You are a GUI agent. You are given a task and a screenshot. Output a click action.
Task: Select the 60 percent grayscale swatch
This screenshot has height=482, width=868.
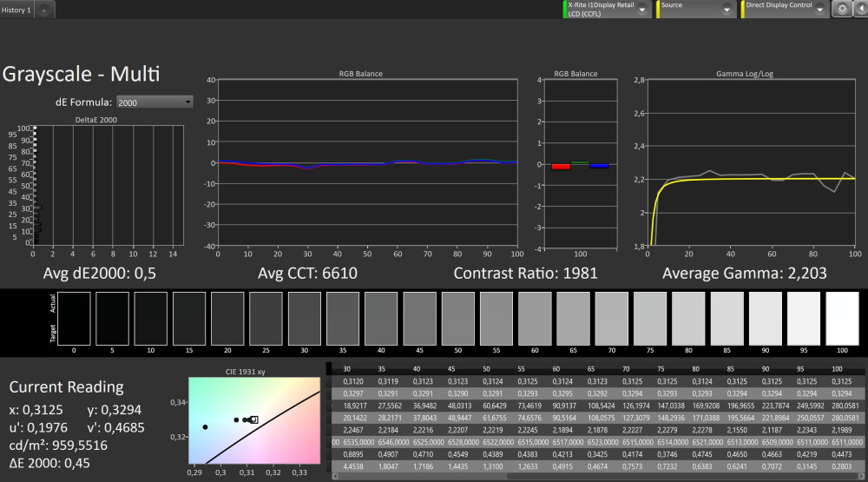coord(535,319)
